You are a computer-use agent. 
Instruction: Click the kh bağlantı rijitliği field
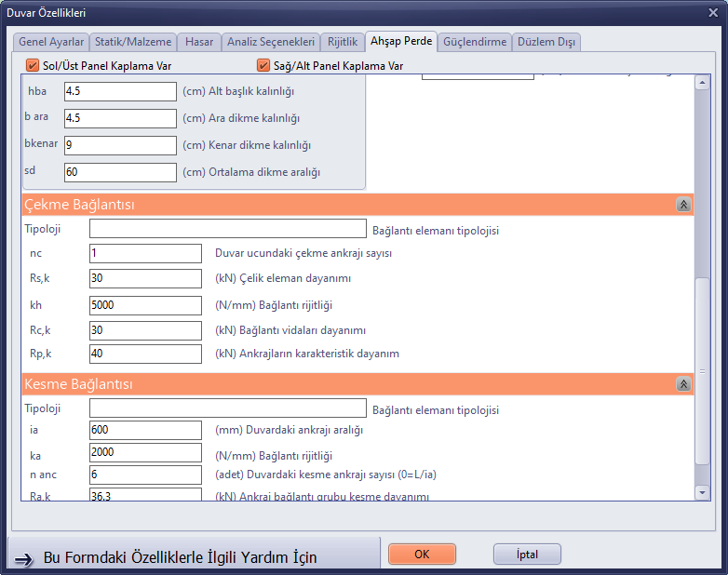coord(146,305)
